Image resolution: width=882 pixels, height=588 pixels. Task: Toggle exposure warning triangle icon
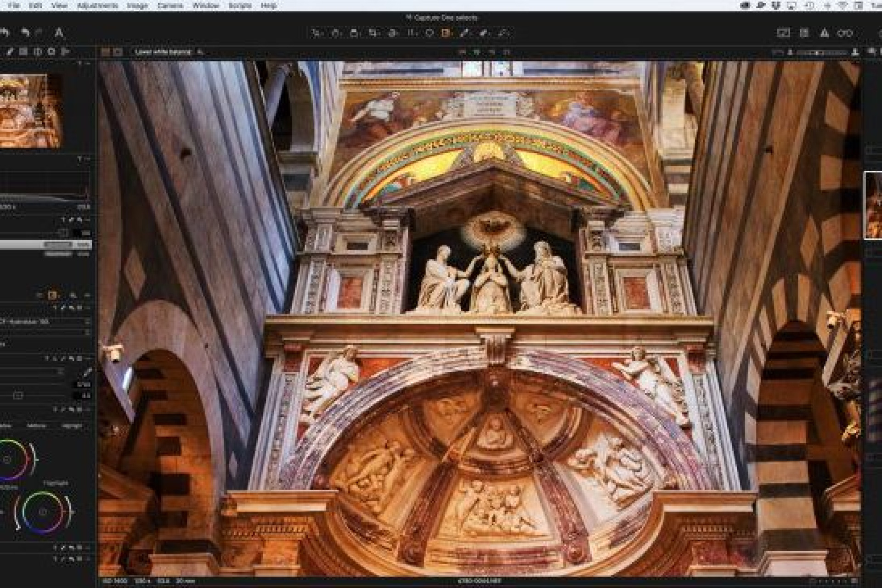[825, 33]
